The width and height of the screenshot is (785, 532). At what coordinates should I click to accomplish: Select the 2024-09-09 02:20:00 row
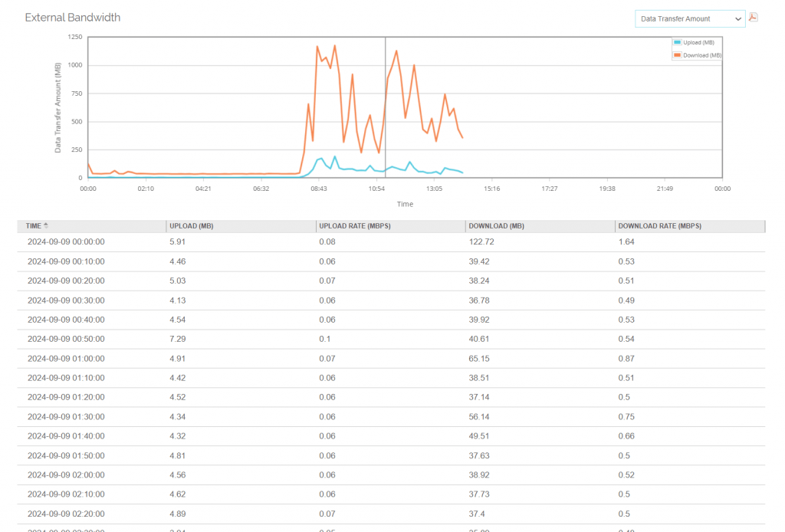point(391,514)
